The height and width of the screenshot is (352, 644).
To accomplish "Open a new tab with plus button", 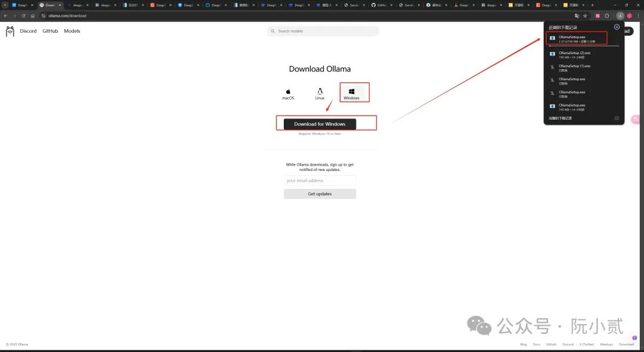I will [x=592, y=5].
